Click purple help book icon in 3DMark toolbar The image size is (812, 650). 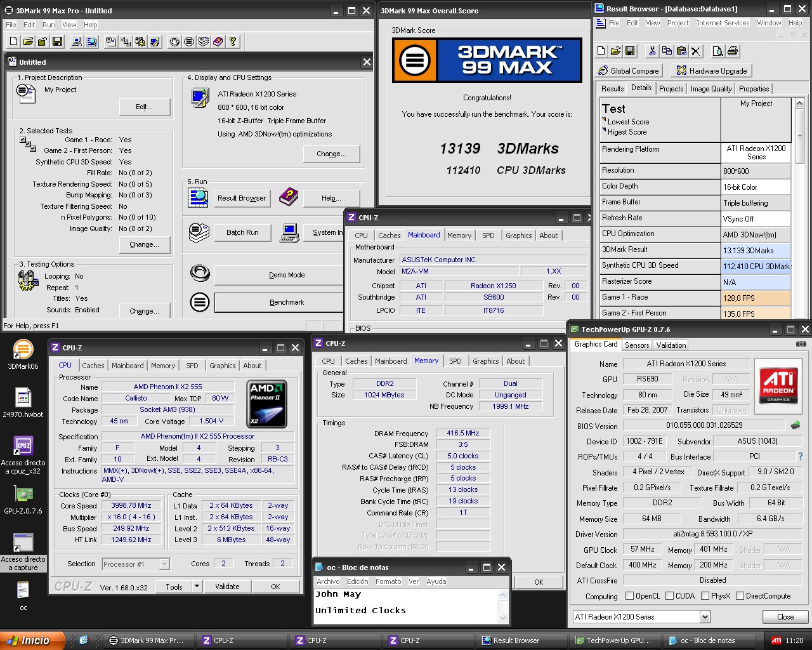click(218, 41)
